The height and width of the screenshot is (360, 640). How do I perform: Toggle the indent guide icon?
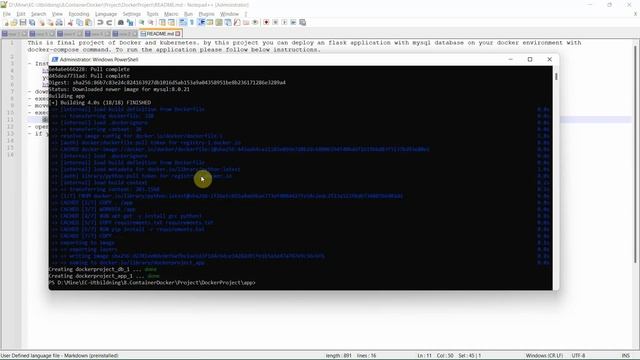coord(201,22)
